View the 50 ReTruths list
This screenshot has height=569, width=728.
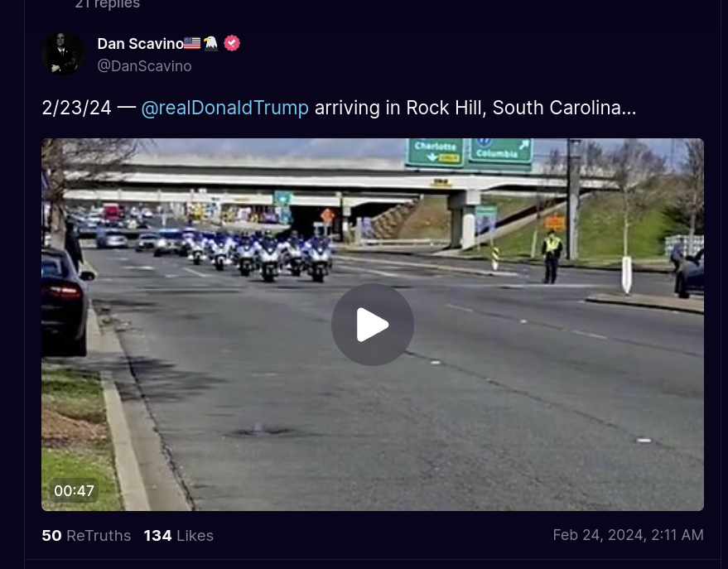[x=86, y=536]
